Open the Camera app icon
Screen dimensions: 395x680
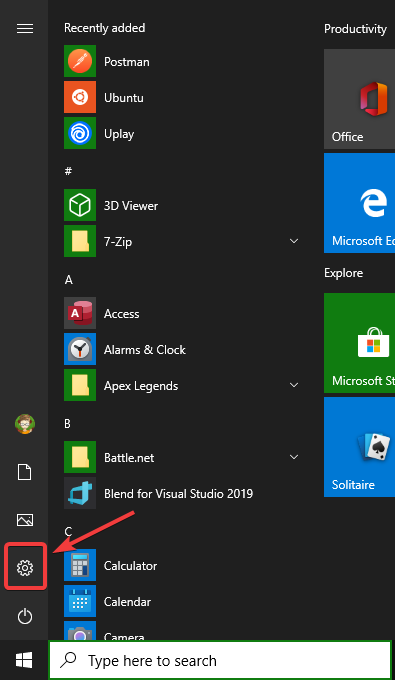[80, 631]
